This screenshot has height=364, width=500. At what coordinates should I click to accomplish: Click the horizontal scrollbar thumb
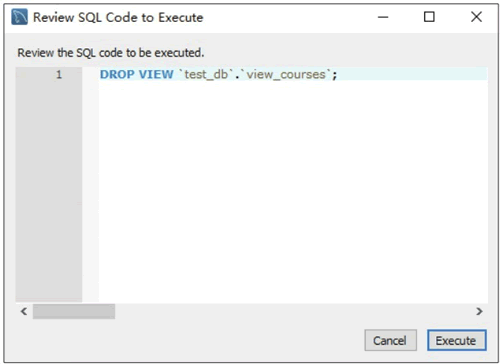pos(74,311)
